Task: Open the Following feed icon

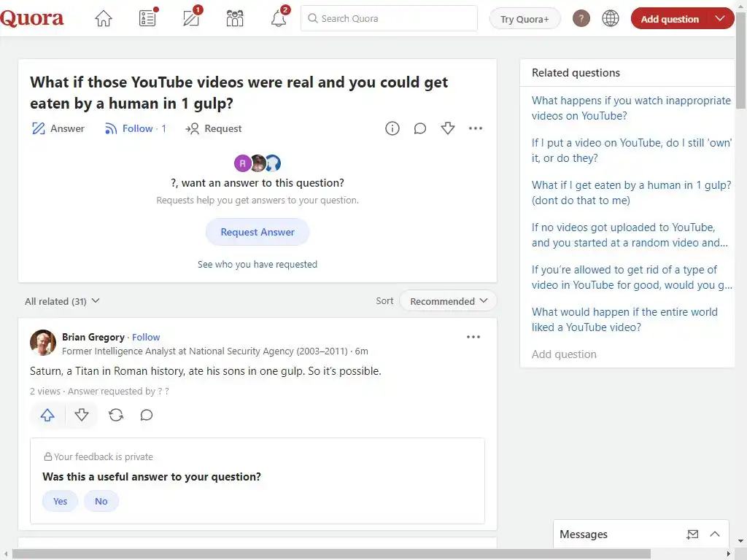Action: [x=147, y=18]
